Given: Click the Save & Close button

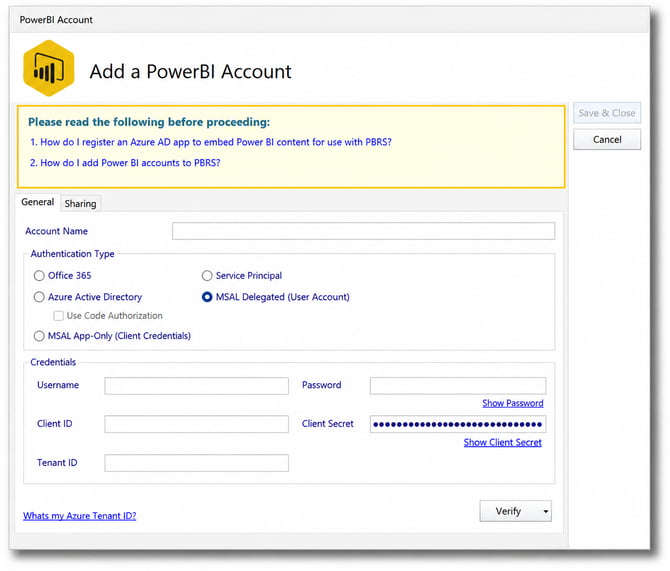Looking at the screenshot, I should (607, 113).
